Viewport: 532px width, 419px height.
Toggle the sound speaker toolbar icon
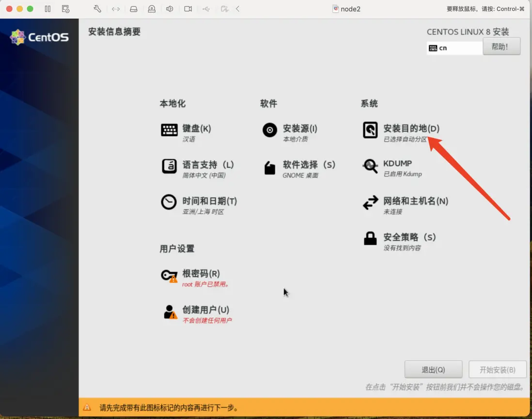coord(170,9)
